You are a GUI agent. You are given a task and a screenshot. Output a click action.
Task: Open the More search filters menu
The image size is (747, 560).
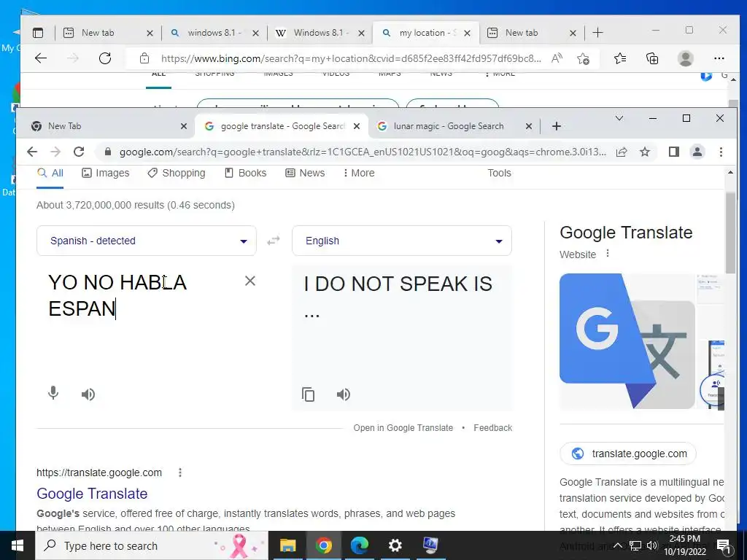(x=359, y=173)
